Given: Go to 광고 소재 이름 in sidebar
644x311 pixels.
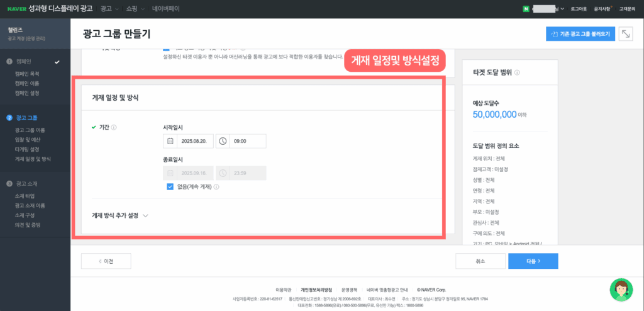Looking at the screenshot, I should [x=30, y=206].
